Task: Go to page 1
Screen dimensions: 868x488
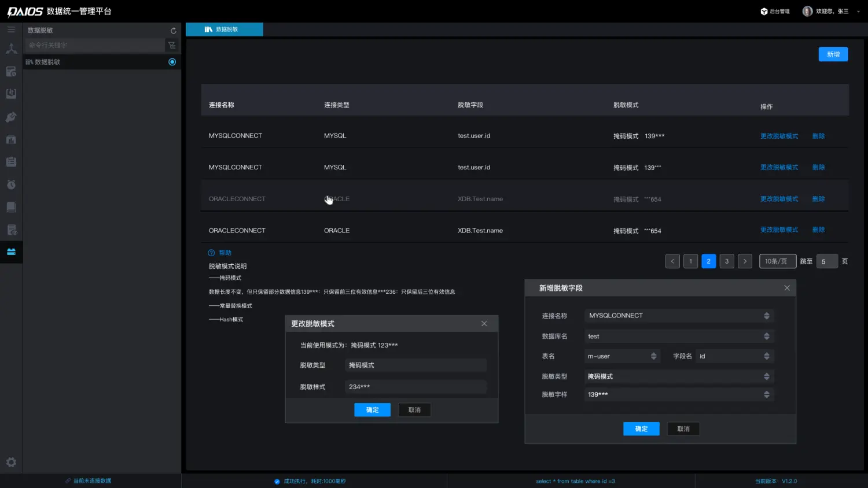Action: pyautogui.click(x=690, y=261)
